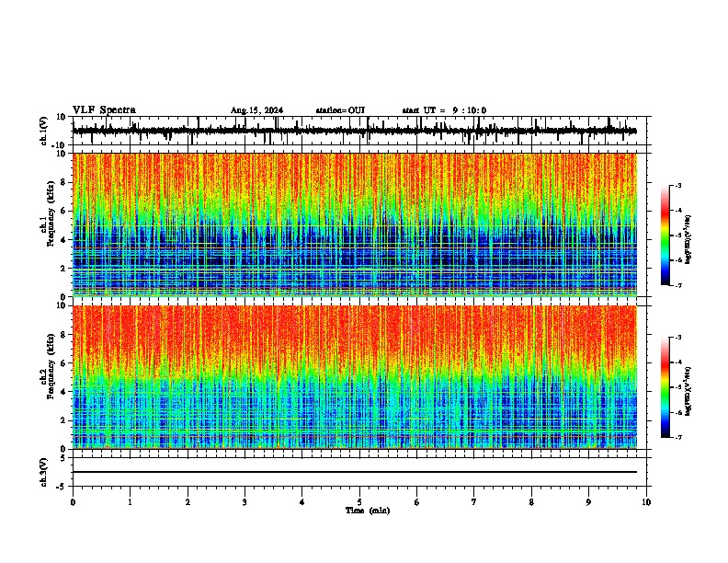Click the "VLF Spectra" title text
This screenshot has height=563, width=728.
(104, 110)
